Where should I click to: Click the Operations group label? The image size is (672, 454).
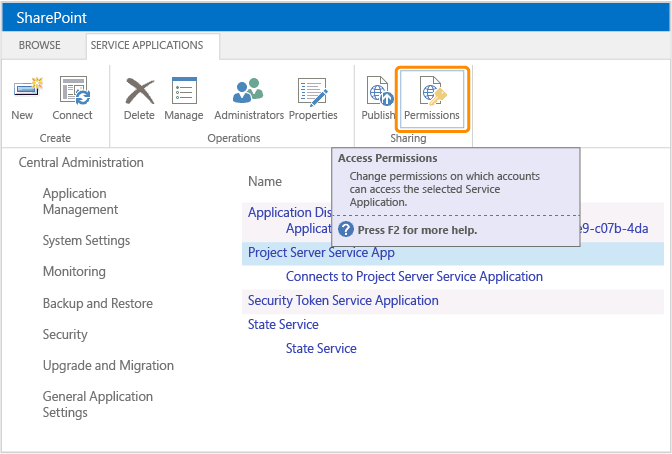click(234, 138)
